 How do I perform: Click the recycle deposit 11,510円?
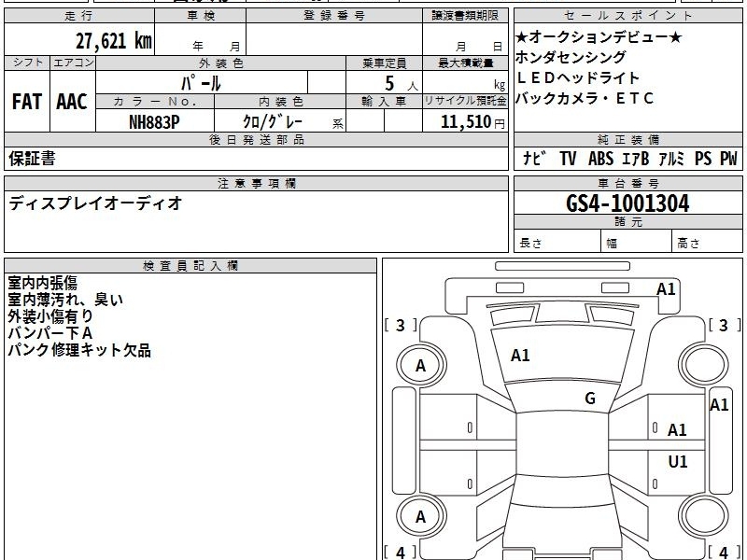tap(472, 122)
